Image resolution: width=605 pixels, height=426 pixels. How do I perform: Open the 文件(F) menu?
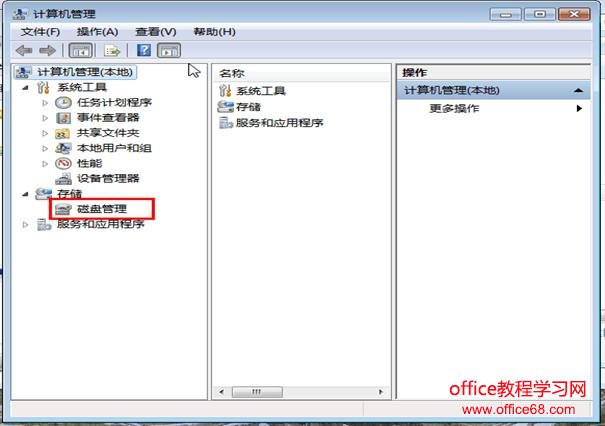[40, 32]
